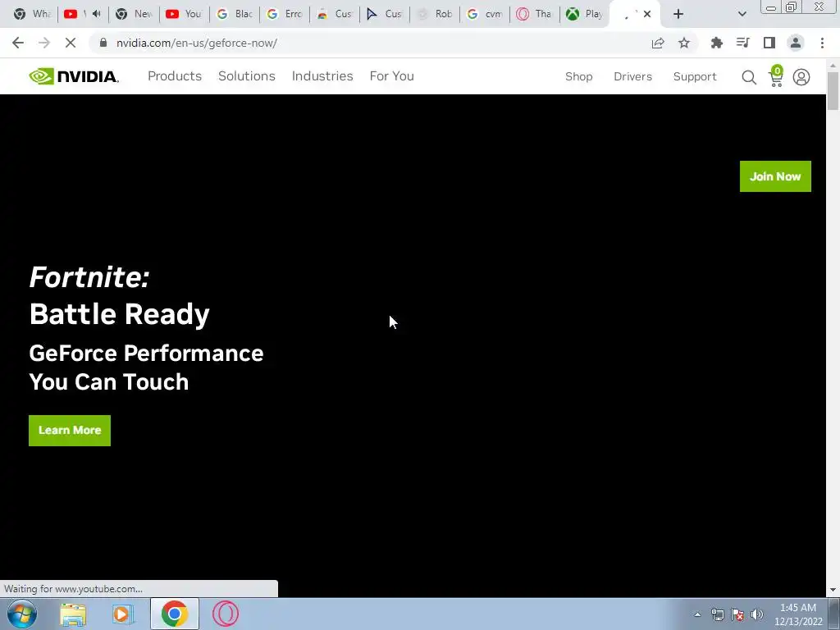The width and height of the screenshot is (840, 630).
Task: Click the taskbar clock showing 1:45 AM
Action: (x=798, y=614)
